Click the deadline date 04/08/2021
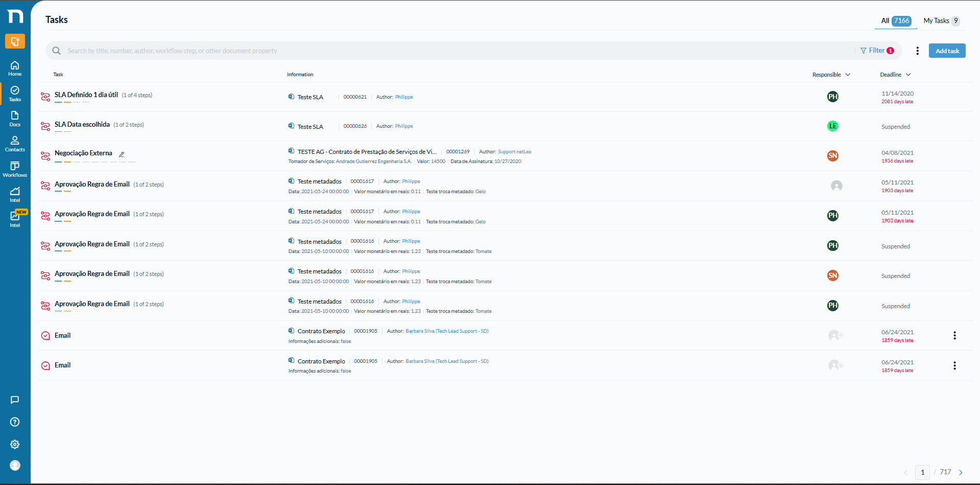The image size is (980, 485). 897,153
